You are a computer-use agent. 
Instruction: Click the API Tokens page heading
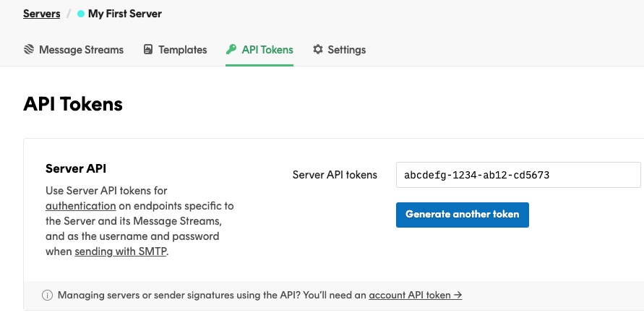(73, 104)
